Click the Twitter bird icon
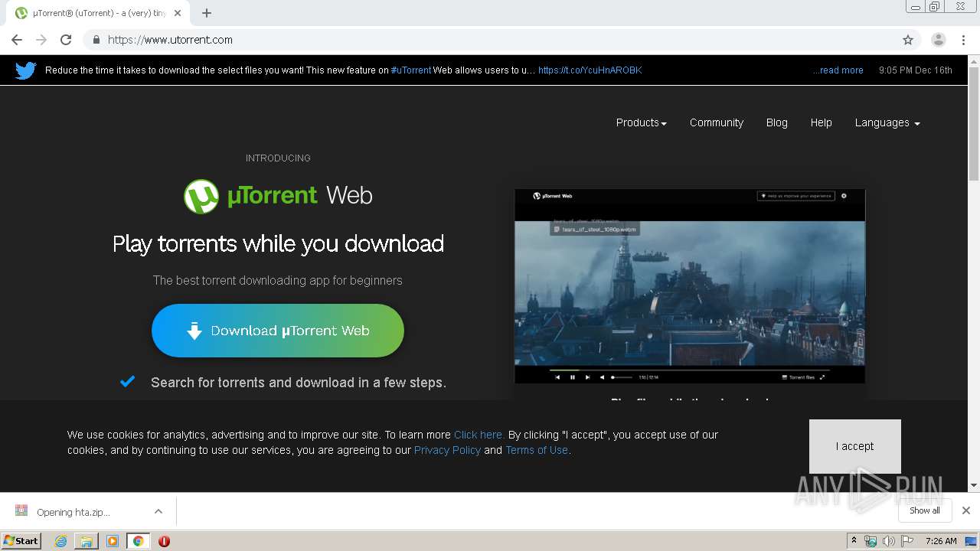The height and width of the screenshot is (551, 980). [26, 70]
